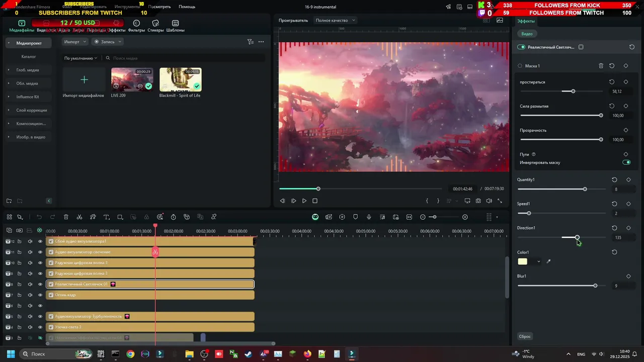Open the Посмотреть menu
The width and height of the screenshot is (644, 362).
[x=159, y=7]
